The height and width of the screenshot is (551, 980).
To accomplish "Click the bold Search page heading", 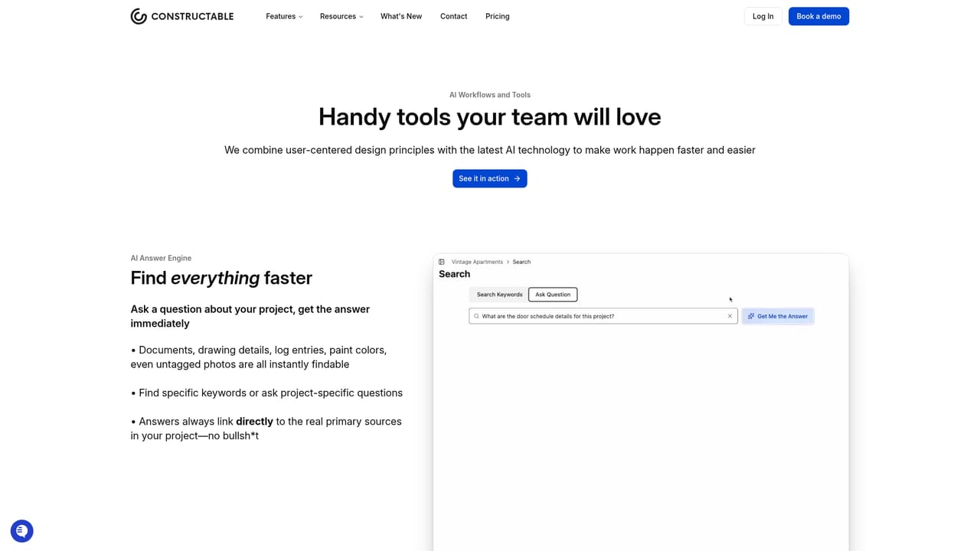I will (455, 274).
